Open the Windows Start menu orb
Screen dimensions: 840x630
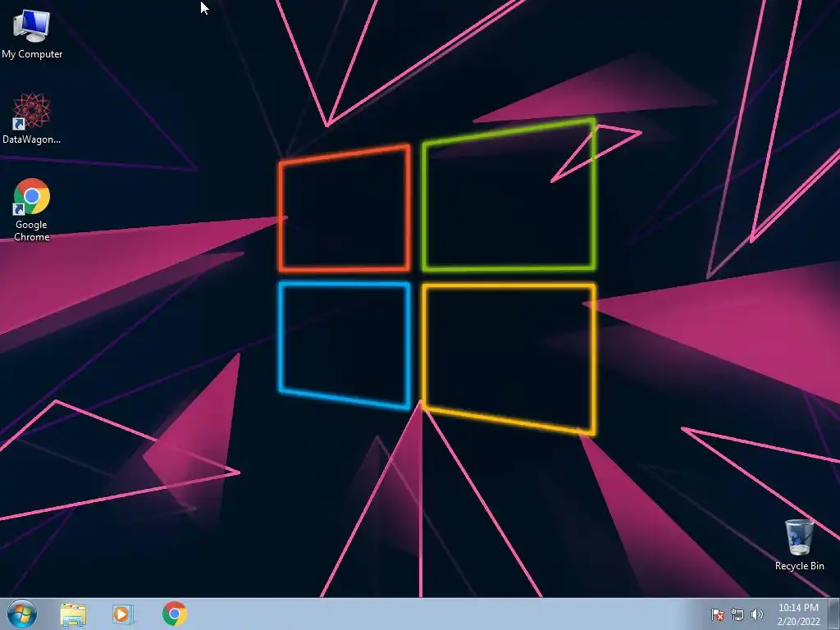pyautogui.click(x=22, y=614)
